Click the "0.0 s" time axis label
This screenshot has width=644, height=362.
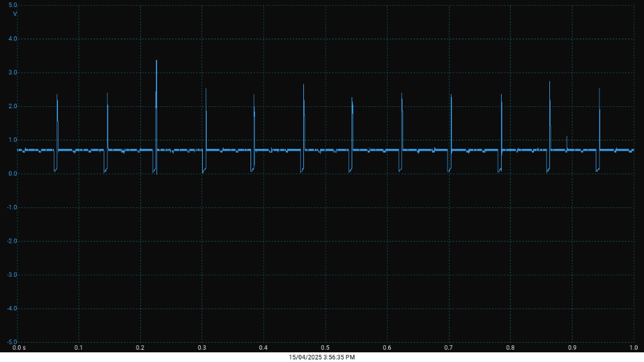click(x=19, y=348)
